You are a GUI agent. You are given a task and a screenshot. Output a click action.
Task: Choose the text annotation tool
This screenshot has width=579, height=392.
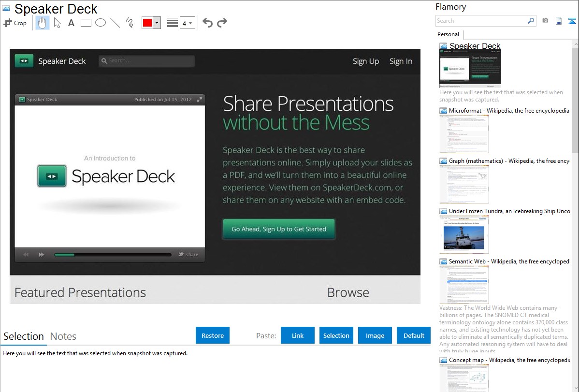[x=71, y=23]
